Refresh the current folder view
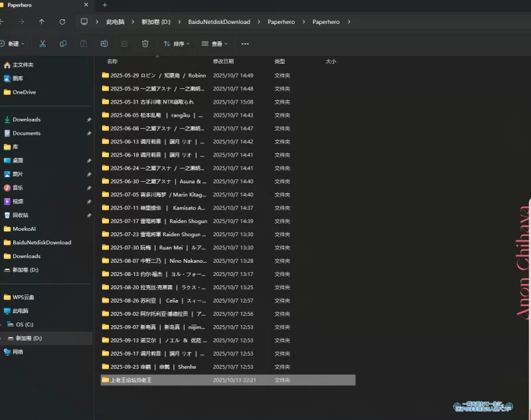 [x=62, y=22]
